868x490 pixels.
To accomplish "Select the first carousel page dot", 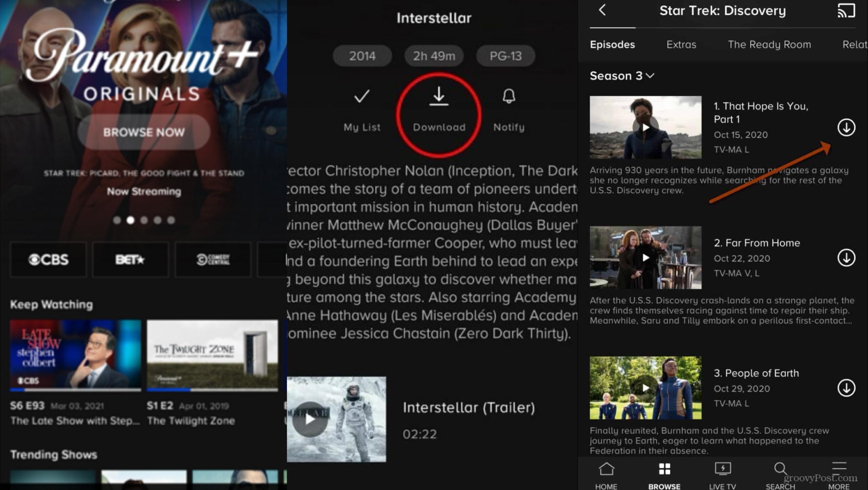I will tap(117, 220).
